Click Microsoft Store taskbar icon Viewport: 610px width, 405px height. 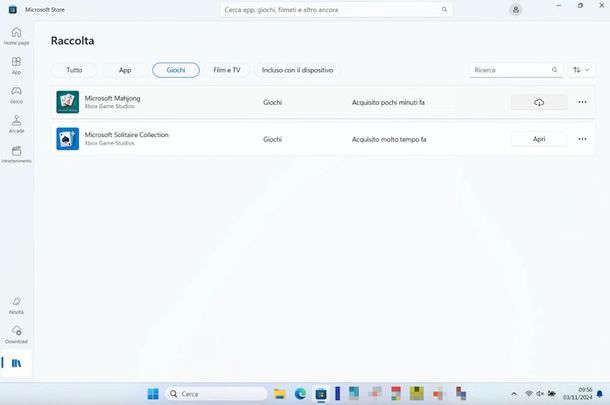[321, 394]
